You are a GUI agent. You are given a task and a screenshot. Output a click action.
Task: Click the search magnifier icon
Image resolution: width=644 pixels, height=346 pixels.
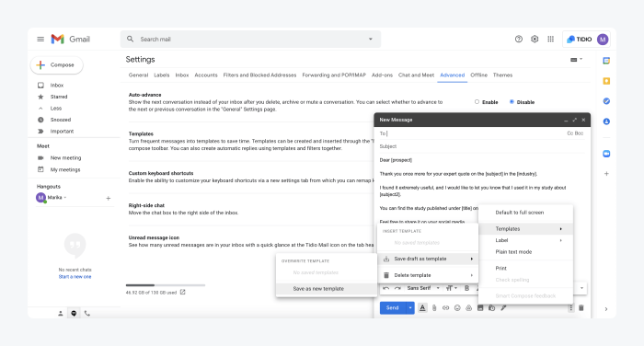pos(131,39)
